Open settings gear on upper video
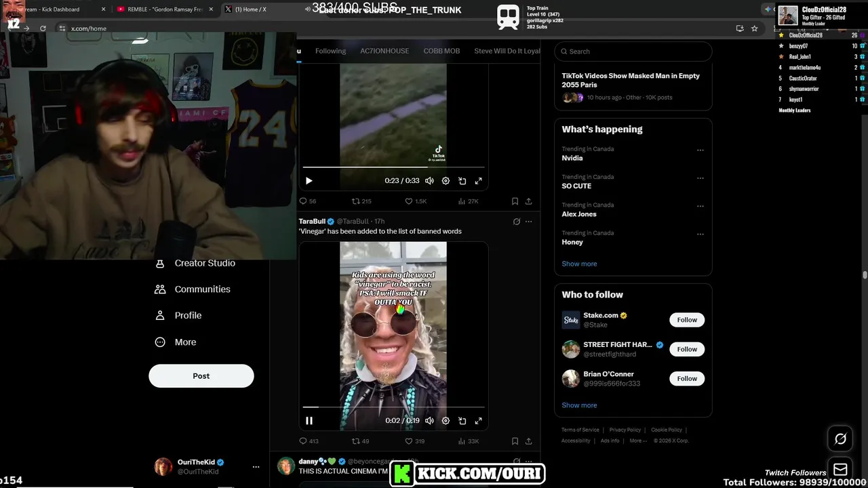Viewport: 868px width, 488px height. tap(446, 181)
